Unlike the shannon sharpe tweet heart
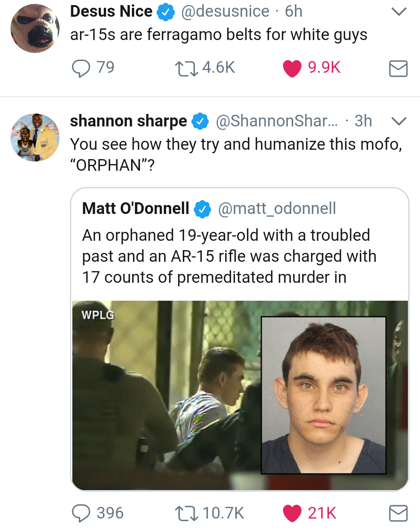This screenshot has height=531, width=420. tap(292, 513)
